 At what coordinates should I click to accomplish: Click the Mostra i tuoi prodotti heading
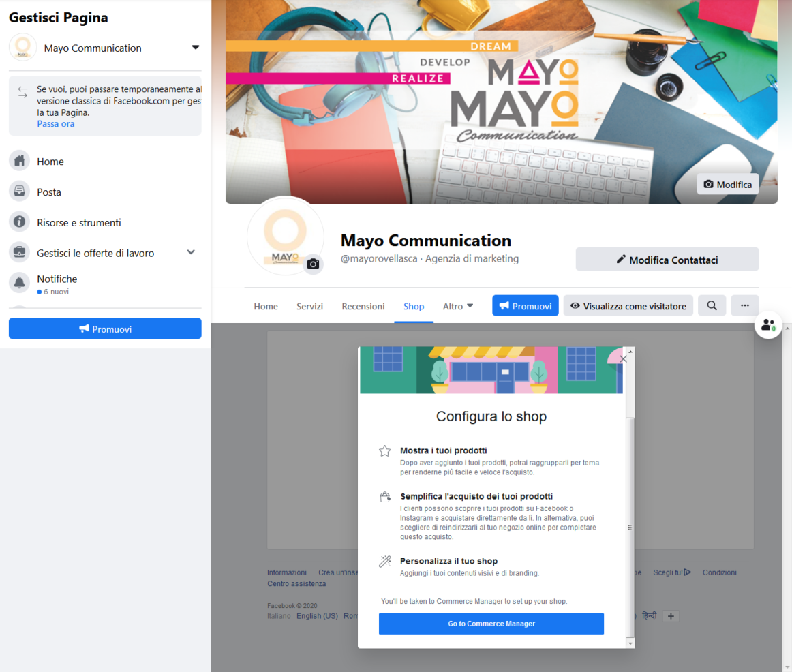pyautogui.click(x=444, y=450)
